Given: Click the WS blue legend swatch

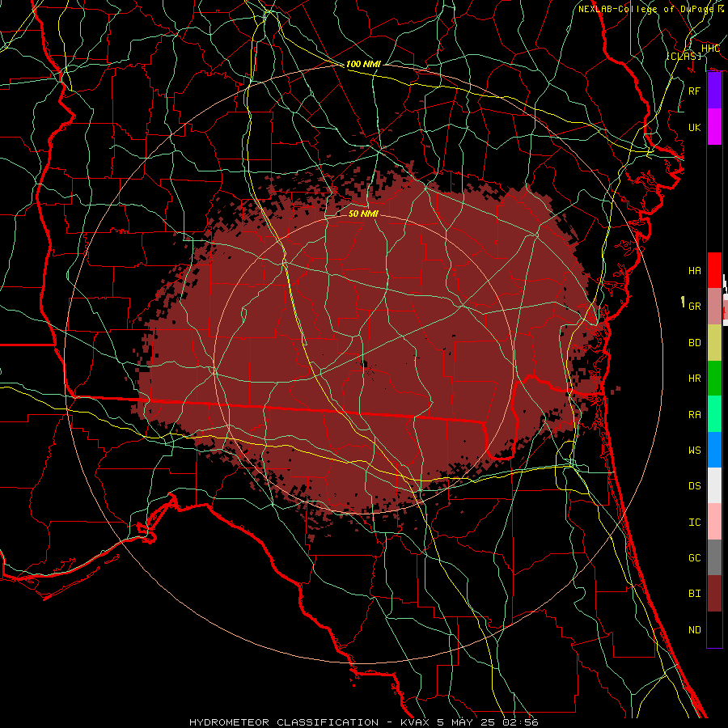Looking at the screenshot, I should (714, 450).
